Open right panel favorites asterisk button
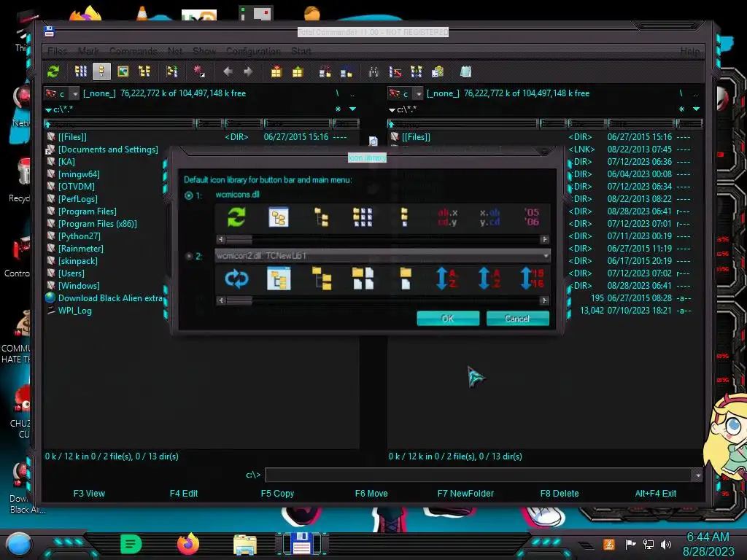The height and width of the screenshot is (560, 747). tap(681, 109)
